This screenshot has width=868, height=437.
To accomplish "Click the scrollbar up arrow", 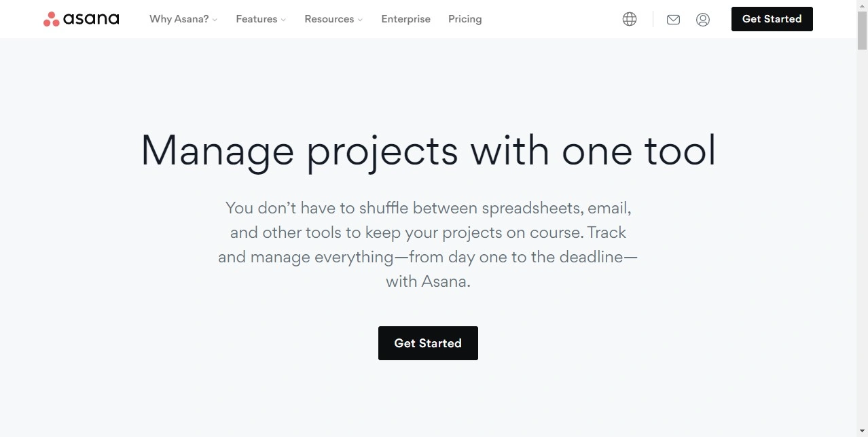I will point(862,5).
